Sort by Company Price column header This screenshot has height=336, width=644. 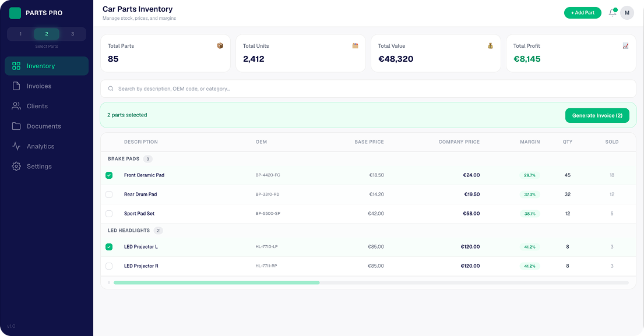pyautogui.click(x=459, y=142)
